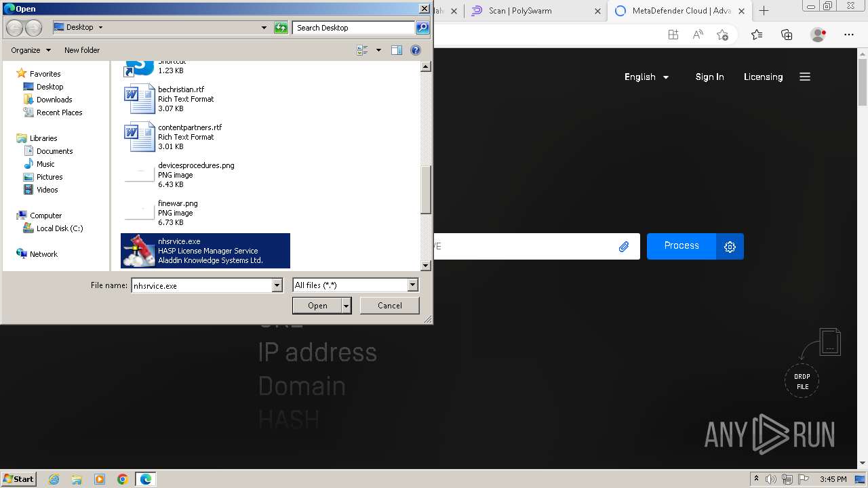The width and height of the screenshot is (868, 488).
Task: Close the MetaDefender Cloud tab
Action: click(741, 11)
